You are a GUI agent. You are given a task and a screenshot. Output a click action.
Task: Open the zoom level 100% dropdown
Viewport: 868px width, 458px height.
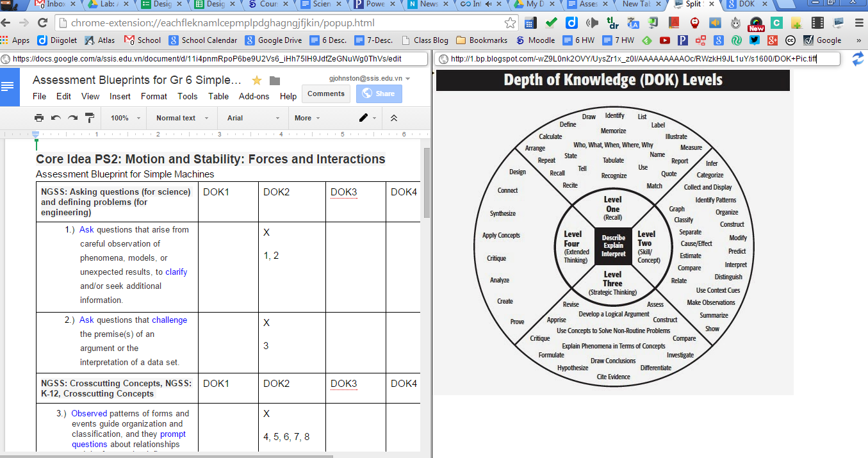tap(123, 118)
